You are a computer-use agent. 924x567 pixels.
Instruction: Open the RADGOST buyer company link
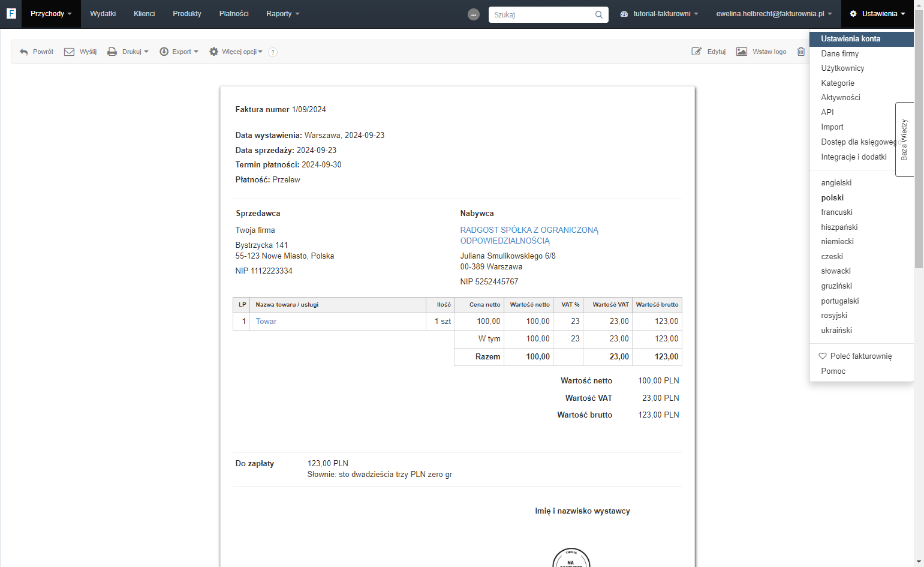pyautogui.click(x=529, y=235)
